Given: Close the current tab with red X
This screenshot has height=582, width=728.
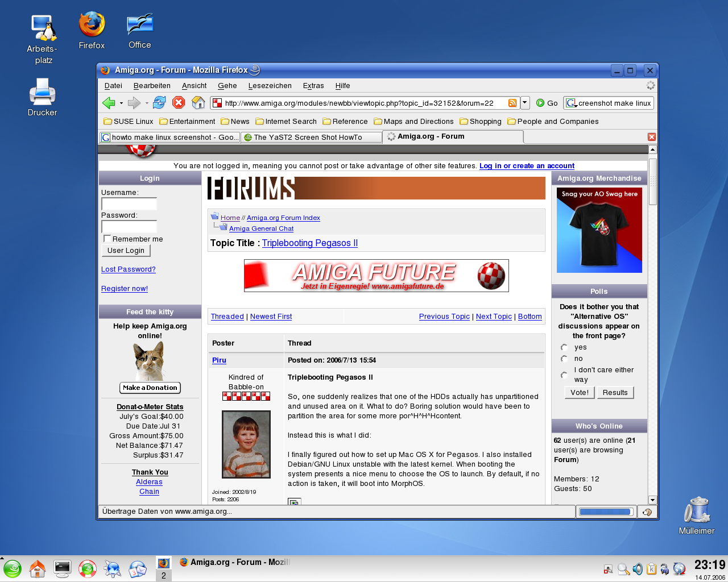Looking at the screenshot, I should pyautogui.click(x=652, y=137).
